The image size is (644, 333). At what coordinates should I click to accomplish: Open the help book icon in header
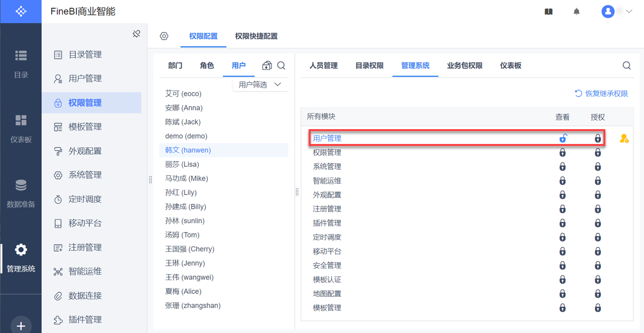click(548, 11)
